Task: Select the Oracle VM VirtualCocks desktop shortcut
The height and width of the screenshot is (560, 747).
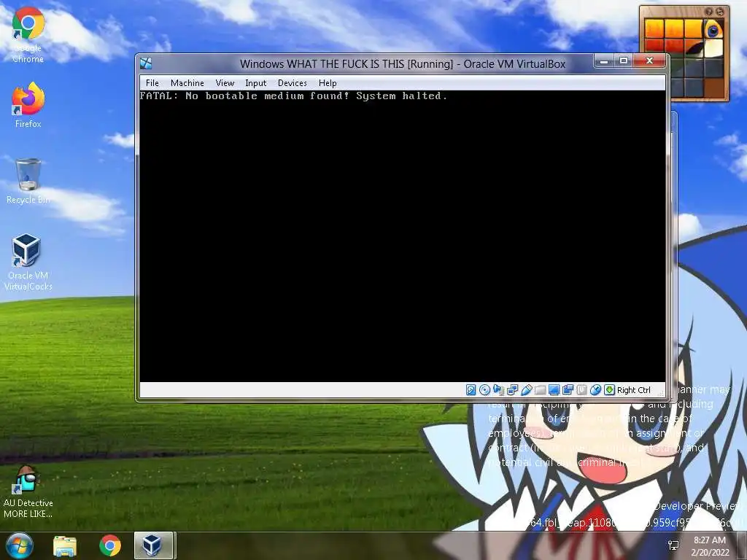Action: point(28,262)
